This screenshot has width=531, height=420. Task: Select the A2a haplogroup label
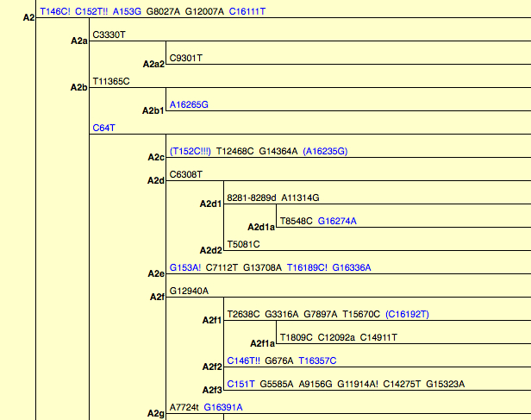pyautogui.click(x=79, y=41)
